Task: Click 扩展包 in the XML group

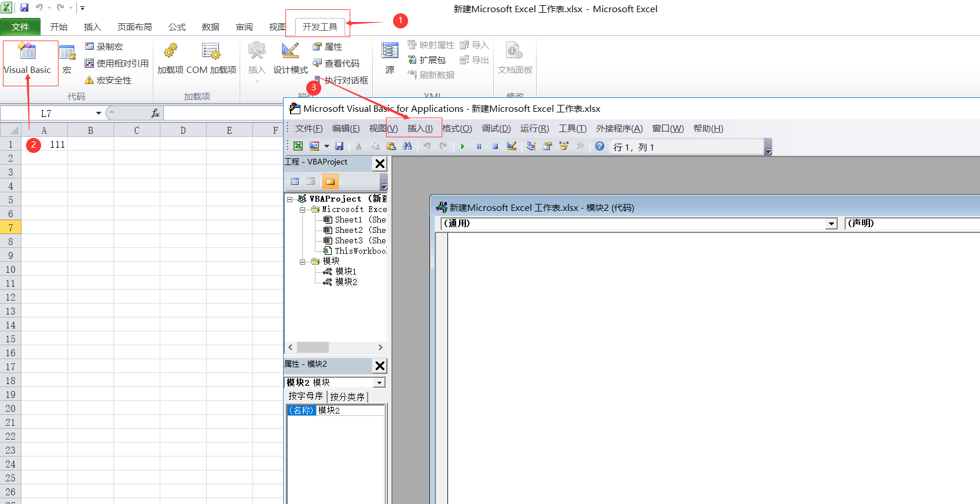Action: point(427,60)
